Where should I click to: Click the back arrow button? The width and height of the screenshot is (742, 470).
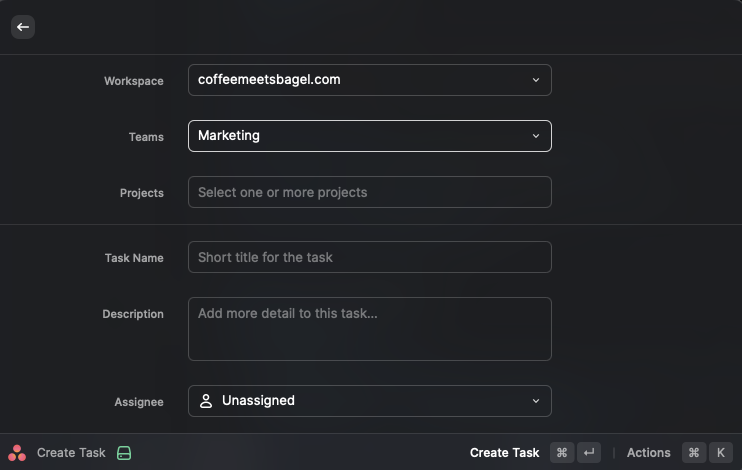pos(23,27)
